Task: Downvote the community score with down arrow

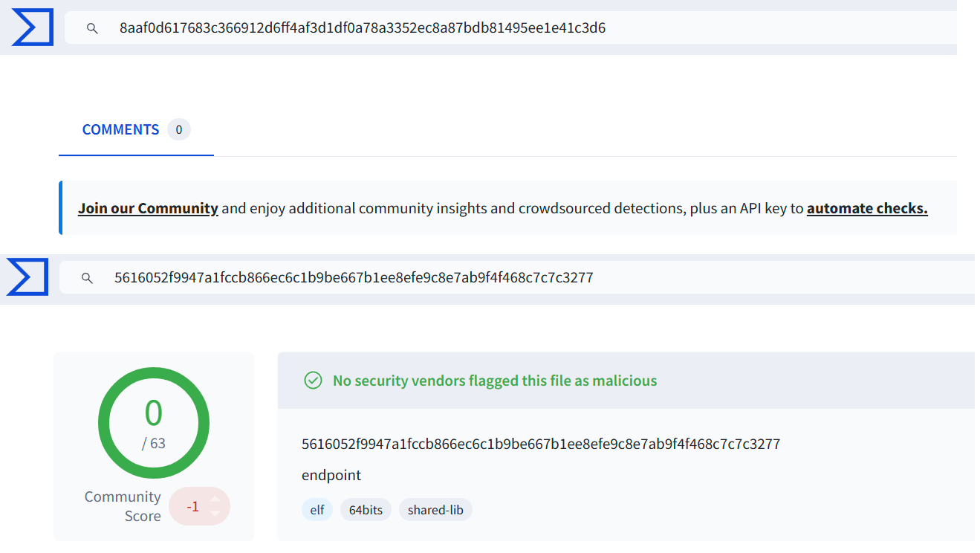Action: (x=215, y=514)
